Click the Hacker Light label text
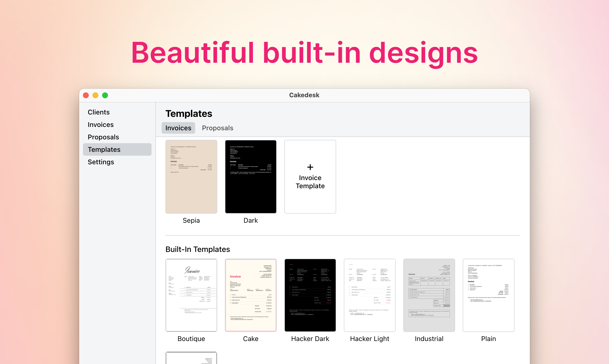The image size is (609, 364). tap(369, 339)
